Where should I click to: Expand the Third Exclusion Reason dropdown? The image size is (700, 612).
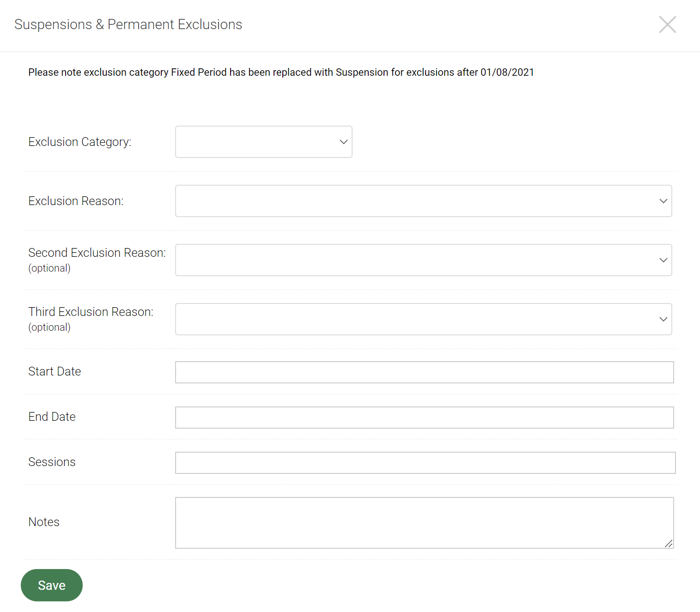[x=423, y=319]
